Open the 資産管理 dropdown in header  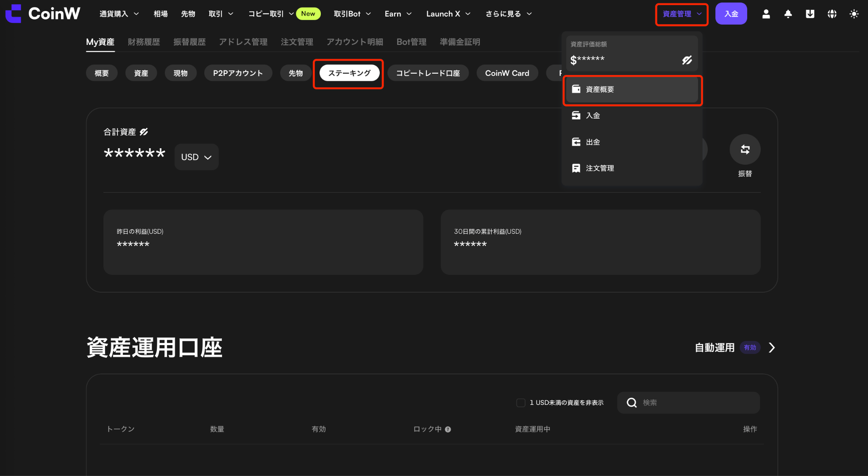coord(682,14)
